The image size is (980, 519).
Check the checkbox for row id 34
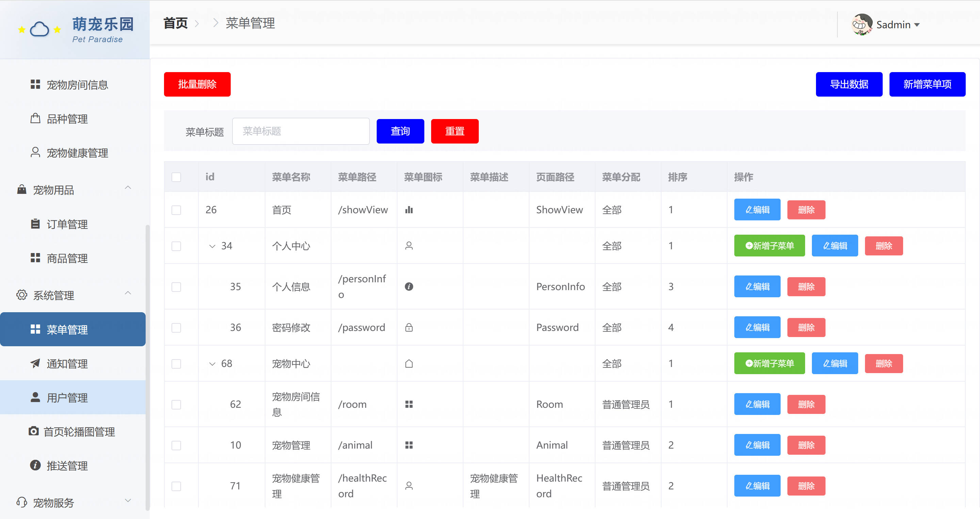coord(176,246)
